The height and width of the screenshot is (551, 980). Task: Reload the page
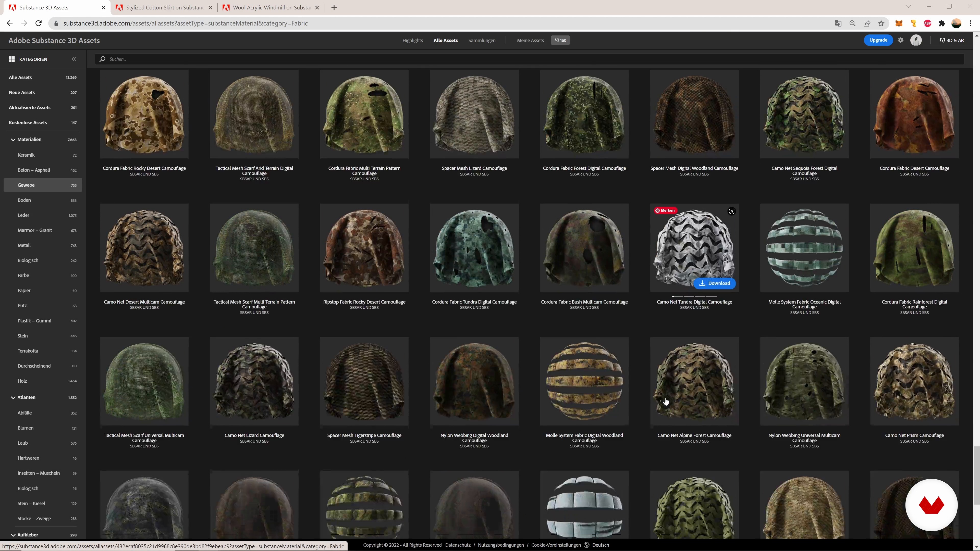tap(39, 23)
